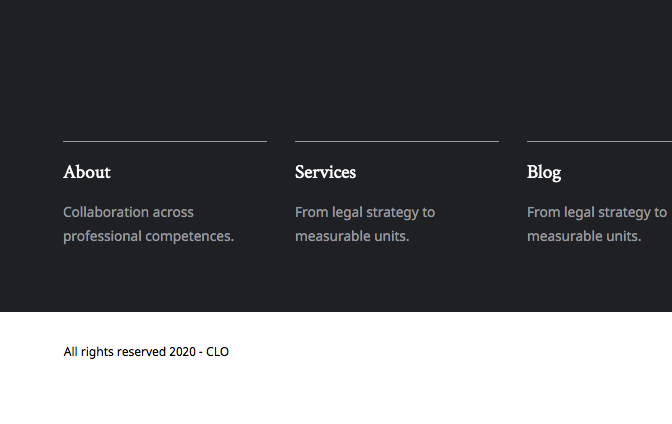Click 'From legal strategy to' under Services
This screenshot has height=424, width=672.
tap(365, 212)
